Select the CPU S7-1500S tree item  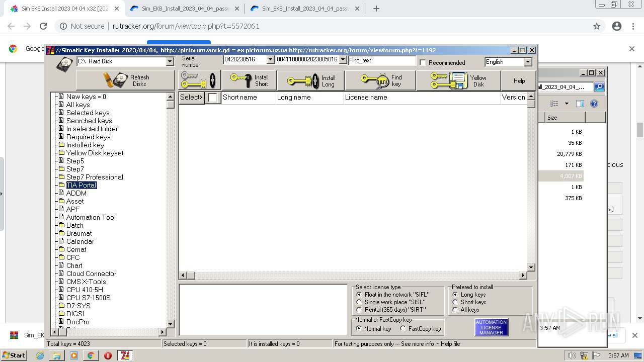pos(88,298)
